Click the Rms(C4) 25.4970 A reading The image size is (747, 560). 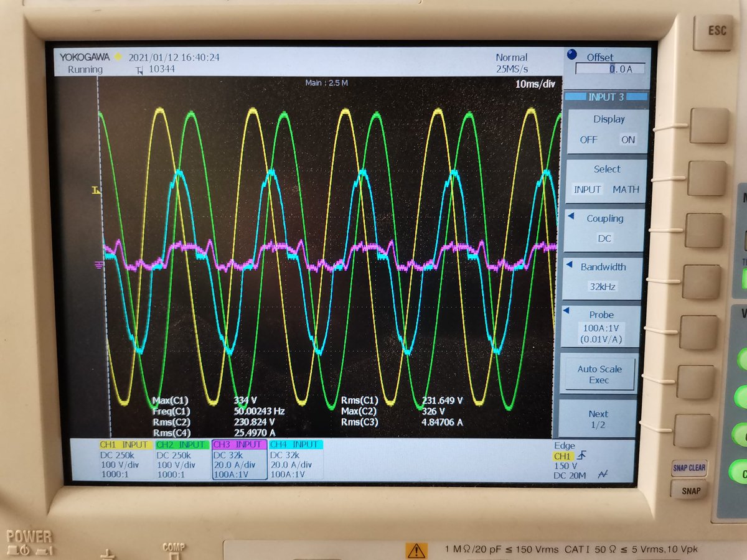click(x=213, y=432)
